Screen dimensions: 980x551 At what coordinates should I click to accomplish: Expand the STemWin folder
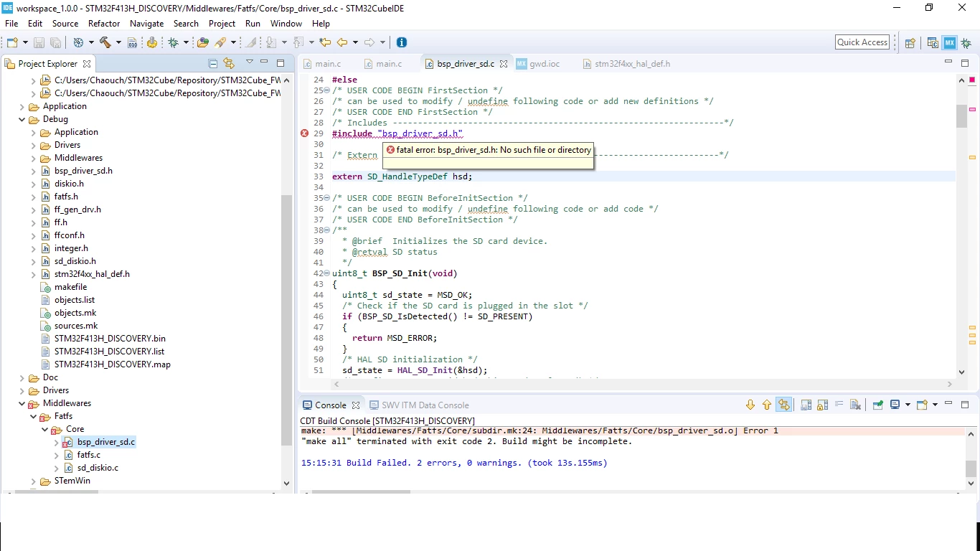pos(33,481)
